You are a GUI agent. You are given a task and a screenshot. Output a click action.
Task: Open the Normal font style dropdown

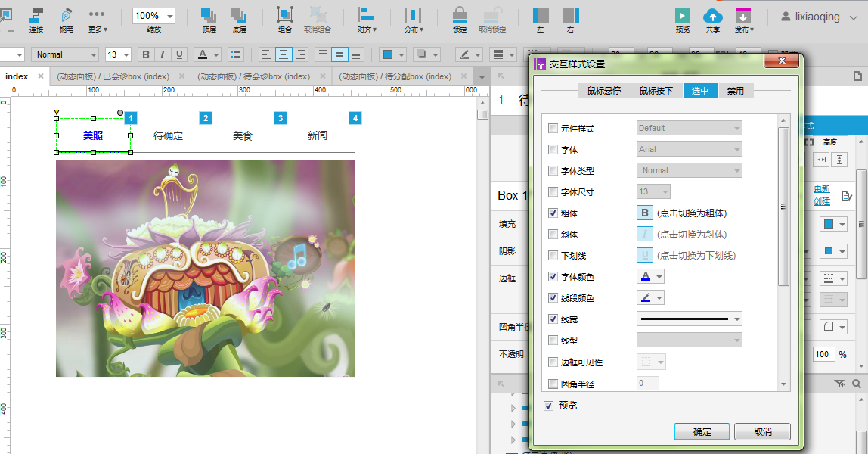tap(94, 54)
